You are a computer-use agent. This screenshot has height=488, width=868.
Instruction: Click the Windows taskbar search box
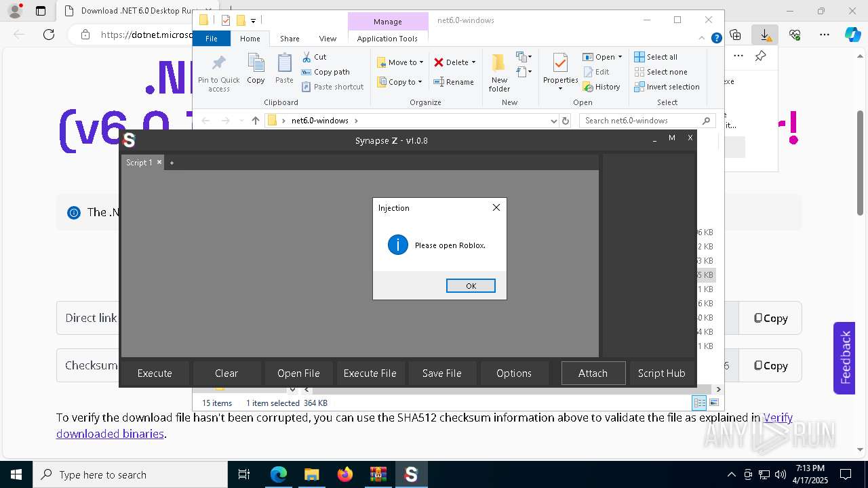pos(130,474)
